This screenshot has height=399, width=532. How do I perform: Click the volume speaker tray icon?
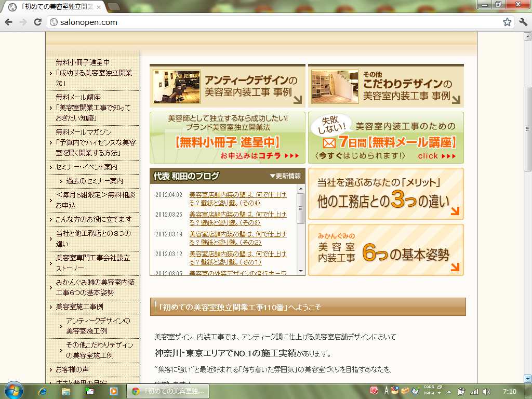point(486,392)
